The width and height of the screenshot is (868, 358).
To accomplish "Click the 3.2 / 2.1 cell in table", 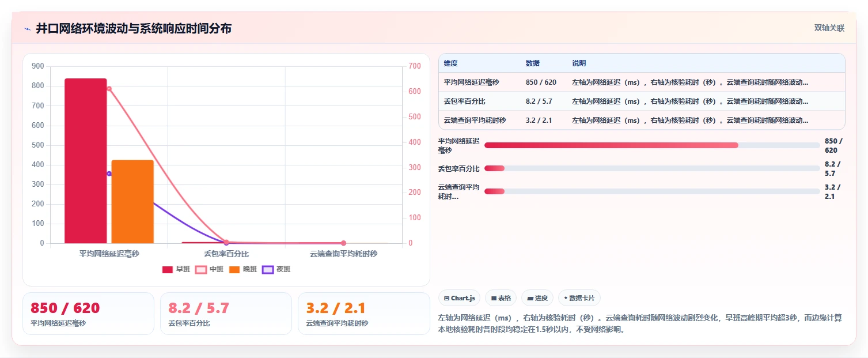I will pos(539,120).
